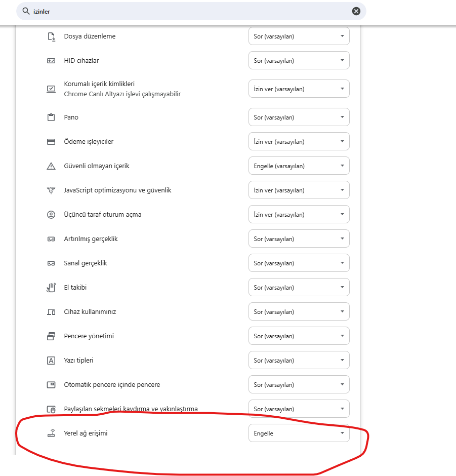Click the Dosya düzenleme file icon
456x476 pixels.
(51, 36)
